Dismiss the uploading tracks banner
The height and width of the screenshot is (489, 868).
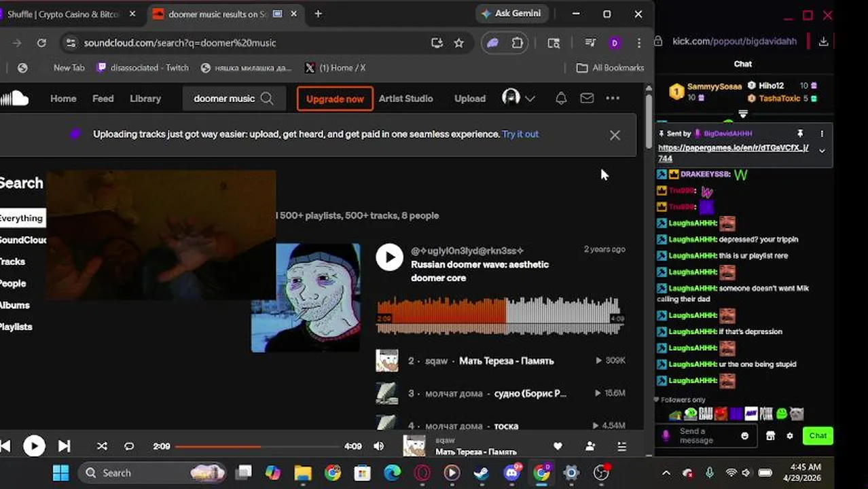(x=615, y=135)
